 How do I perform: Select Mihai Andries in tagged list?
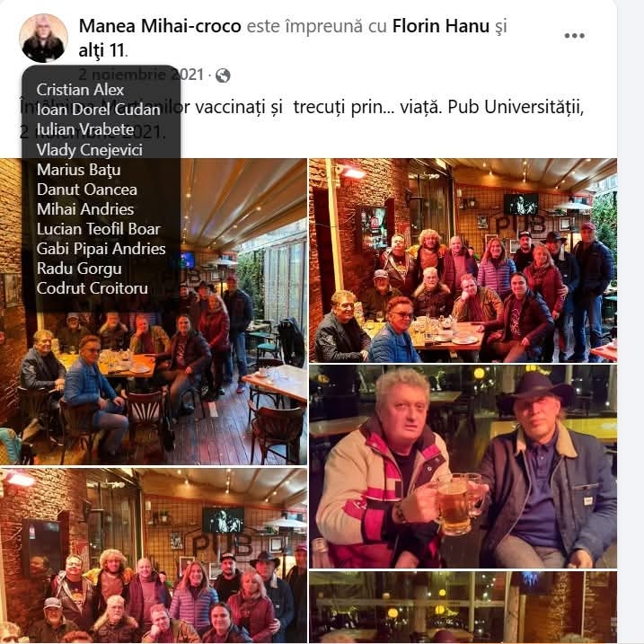coord(85,209)
